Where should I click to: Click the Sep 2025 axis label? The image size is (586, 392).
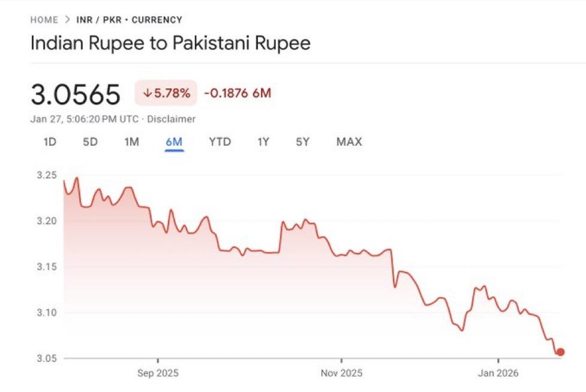click(158, 373)
